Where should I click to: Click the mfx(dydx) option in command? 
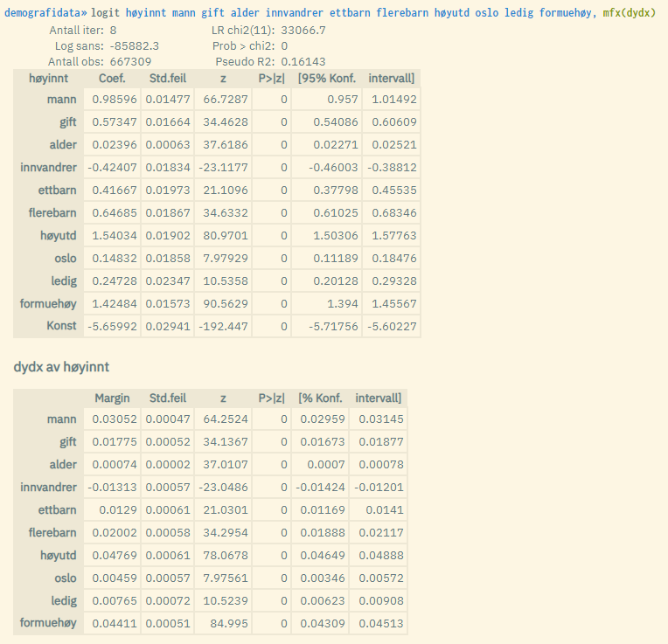(x=629, y=14)
